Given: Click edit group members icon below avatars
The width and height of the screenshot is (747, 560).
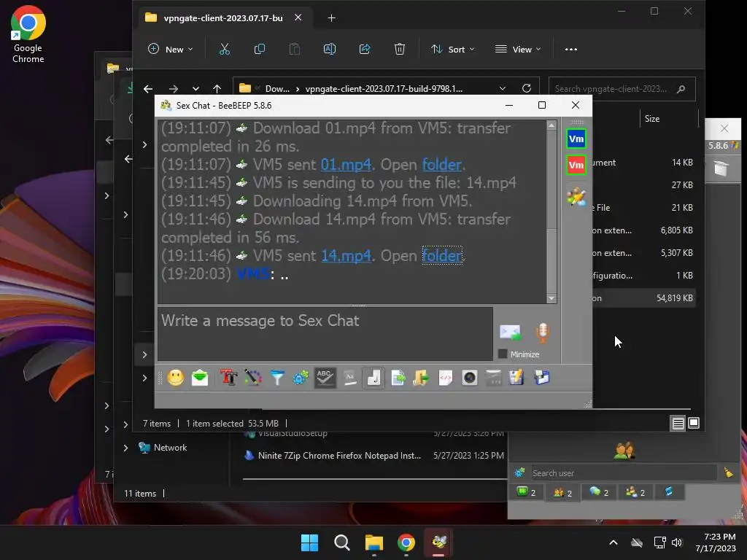Looking at the screenshot, I should click(x=576, y=197).
